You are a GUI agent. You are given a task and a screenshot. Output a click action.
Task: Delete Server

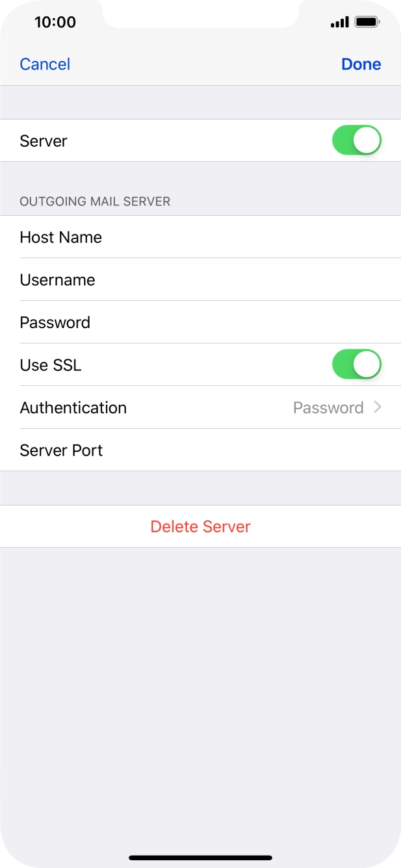[x=200, y=526]
